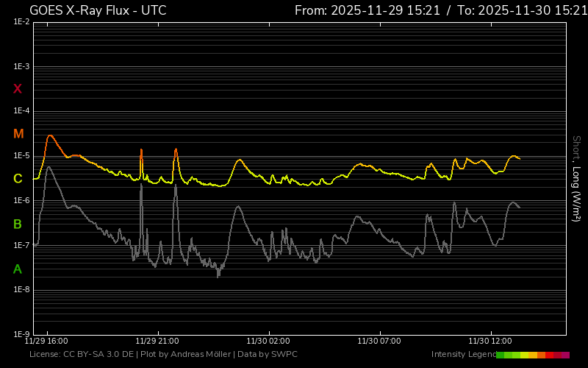
Task: Click the "GOES X-Ray Flux - UTC" title
Action: (98, 10)
